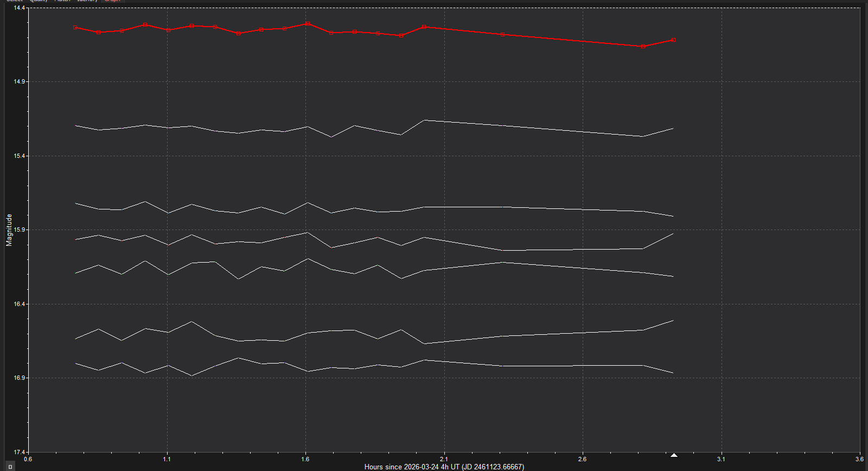Click the Magnitude axis label

tap(9, 230)
